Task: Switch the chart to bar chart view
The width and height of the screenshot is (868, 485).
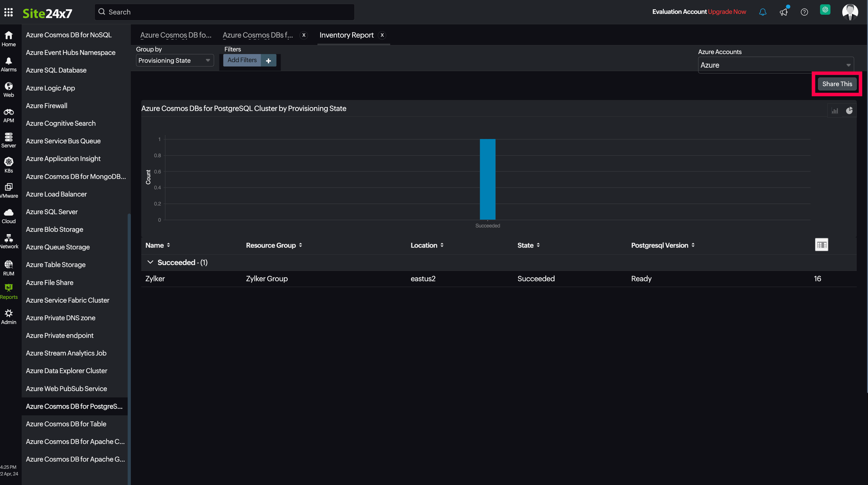Action: click(x=835, y=110)
